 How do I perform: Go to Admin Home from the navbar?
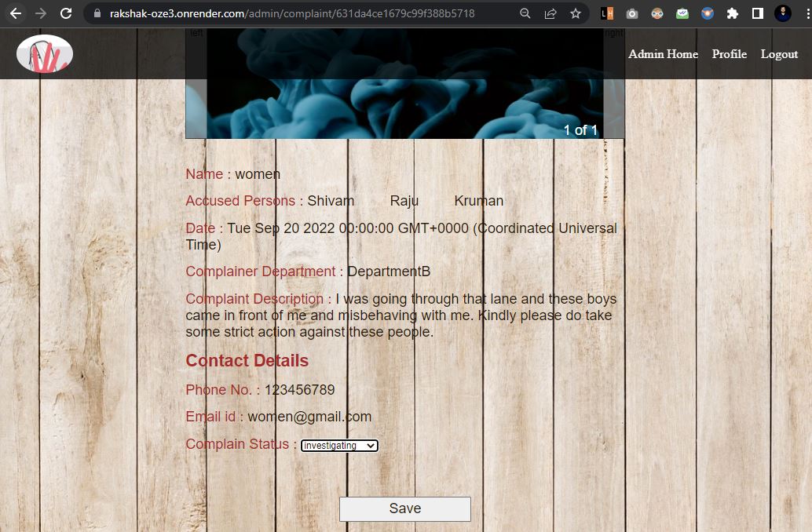pos(663,54)
